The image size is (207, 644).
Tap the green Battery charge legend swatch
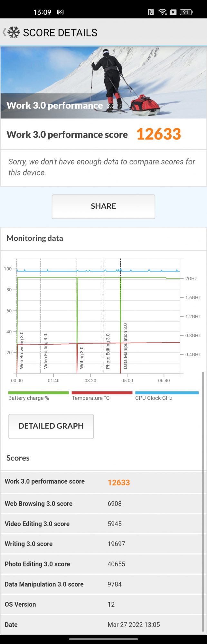pos(38,393)
